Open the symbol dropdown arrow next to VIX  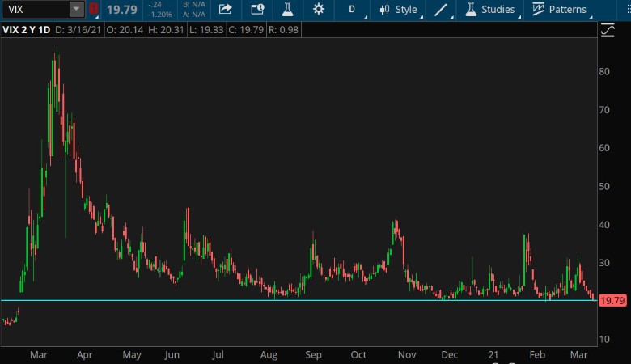coord(77,9)
